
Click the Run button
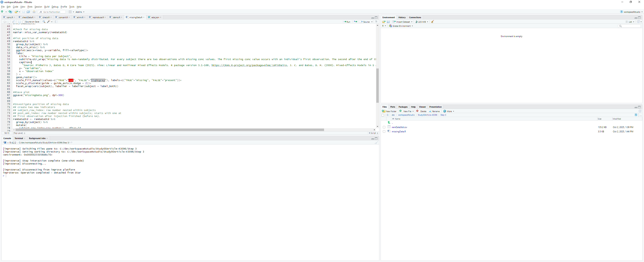[347, 22]
